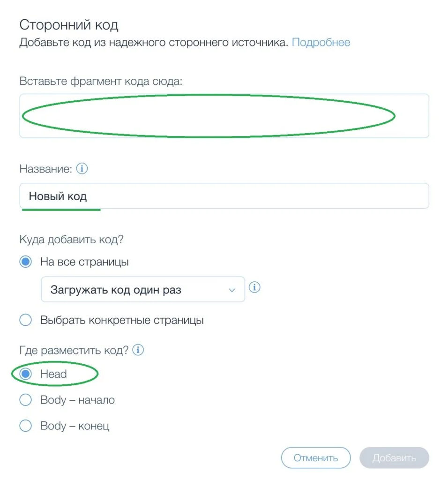Select the На все страницы radio button
Image resolution: width=448 pixels, height=480 pixels.
[x=26, y=262]
